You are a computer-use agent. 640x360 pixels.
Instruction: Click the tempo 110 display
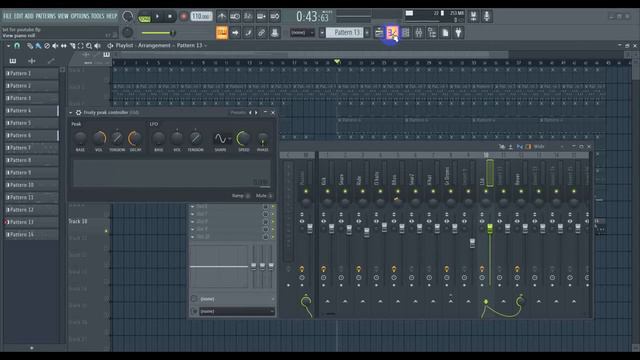coord(201,17)
